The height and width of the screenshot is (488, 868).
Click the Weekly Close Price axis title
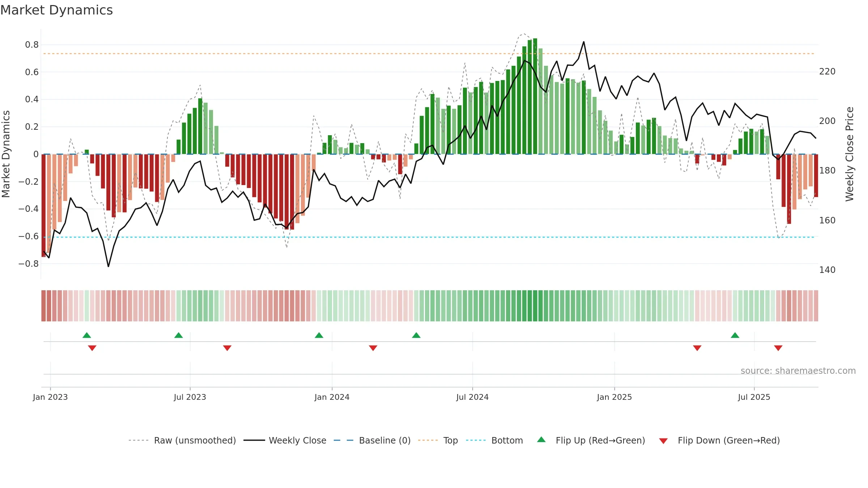(x=849, y=154)
